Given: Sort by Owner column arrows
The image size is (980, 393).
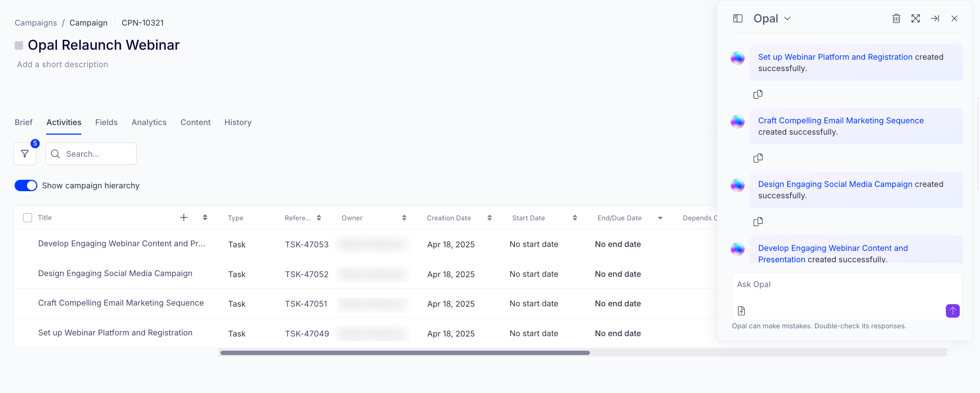Looking at the screenshot, I should point(404,218).
